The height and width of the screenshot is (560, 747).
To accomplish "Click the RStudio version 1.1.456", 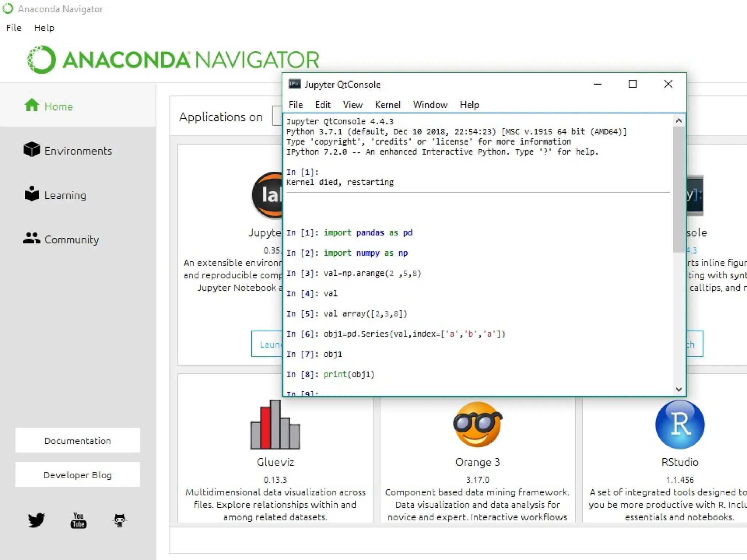I will click(680, 480).
